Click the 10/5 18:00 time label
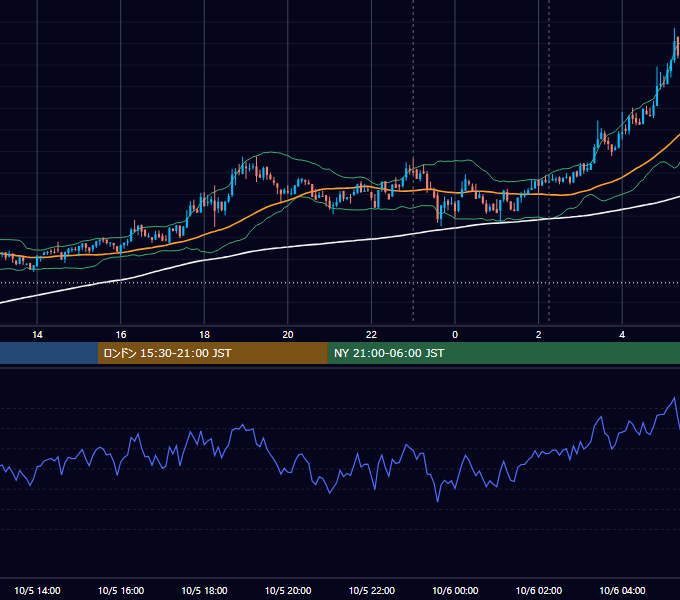Viewport: 680px width, 600px height. pos(204,590)
